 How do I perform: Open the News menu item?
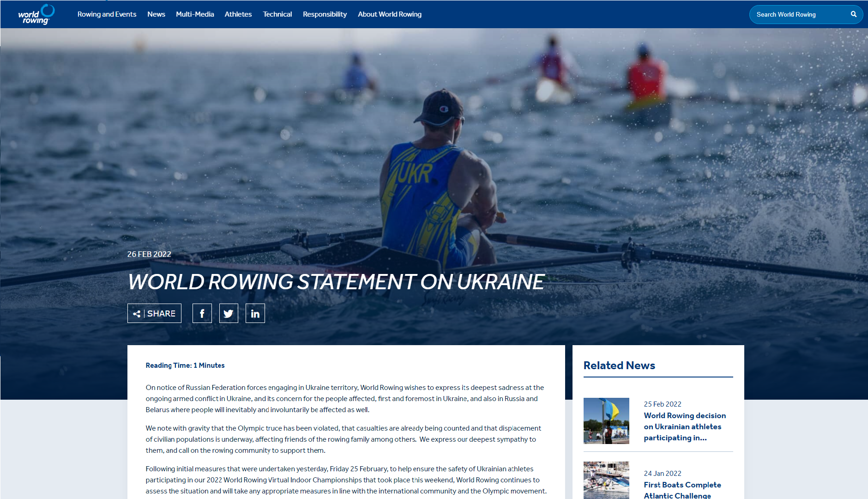(x=156, y=14)
